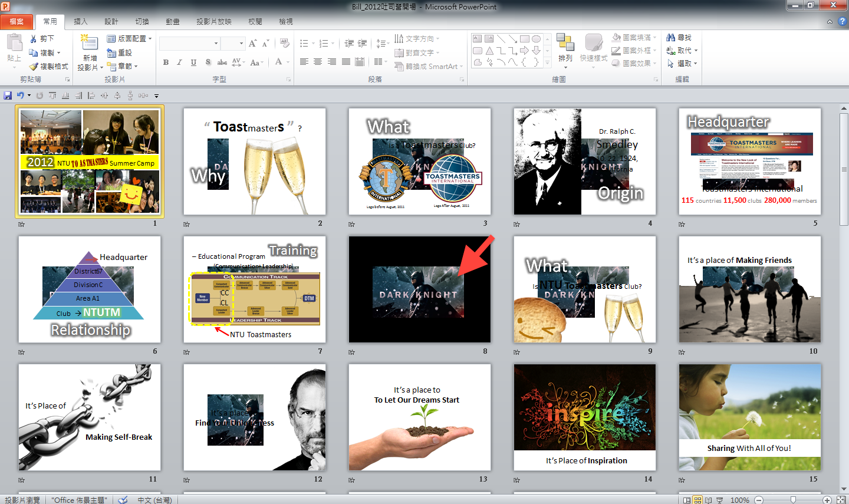
Task: Open the 檢視 View tab
Action: 286,22
